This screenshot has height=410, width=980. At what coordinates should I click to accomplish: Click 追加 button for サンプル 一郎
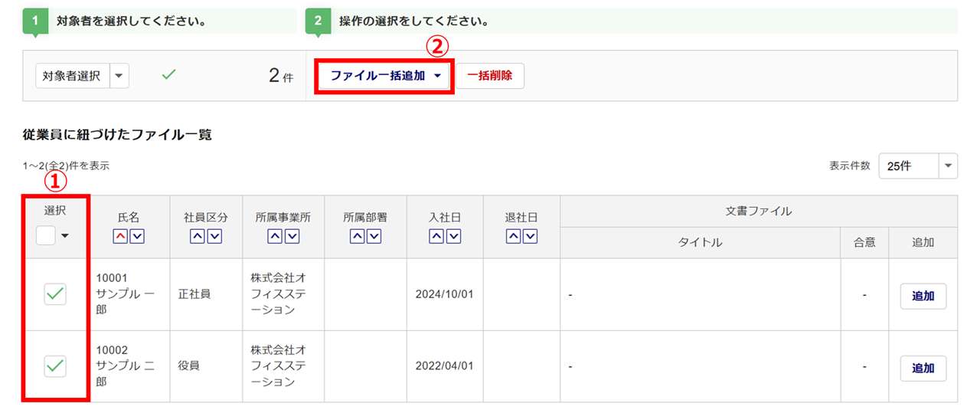pyautogui.click(x=923, y=296)
